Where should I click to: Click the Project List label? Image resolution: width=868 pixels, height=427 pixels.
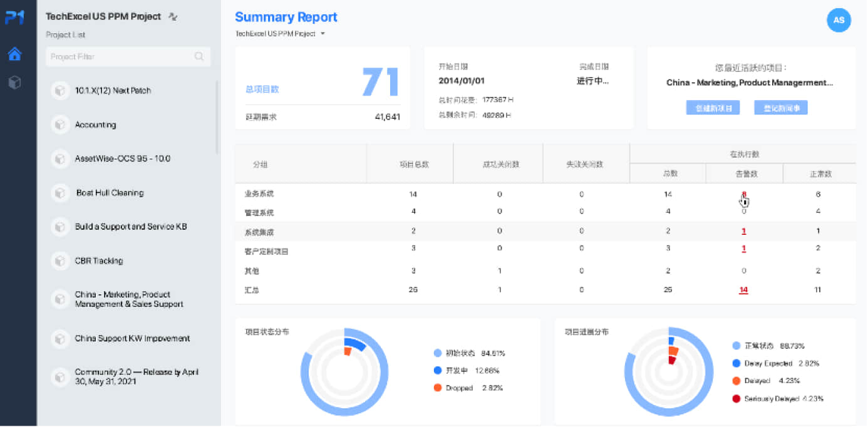pos(66,35)
